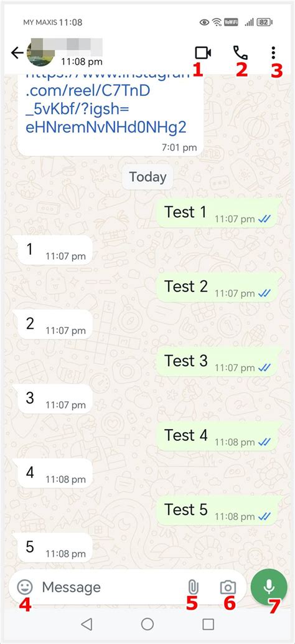Tap the Android home circle button

click(x=147, y=624)
